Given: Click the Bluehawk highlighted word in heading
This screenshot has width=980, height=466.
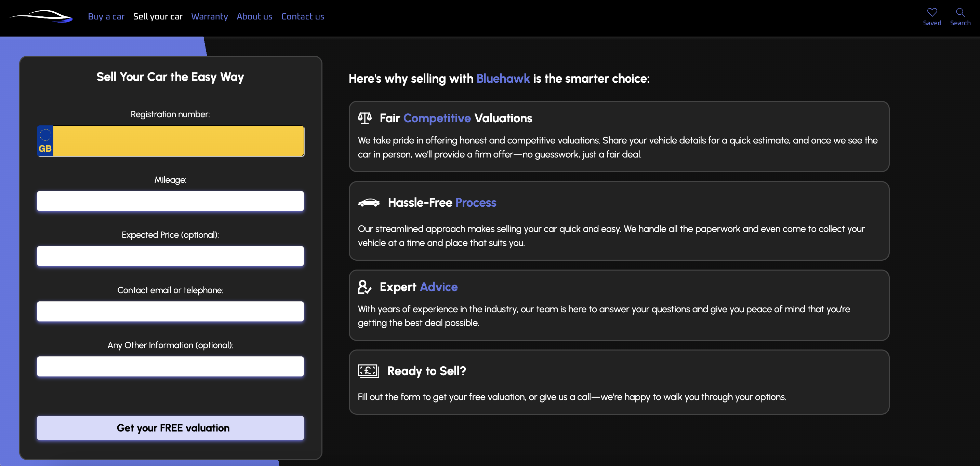Looking at the screenshot, I should pos(503,79).
